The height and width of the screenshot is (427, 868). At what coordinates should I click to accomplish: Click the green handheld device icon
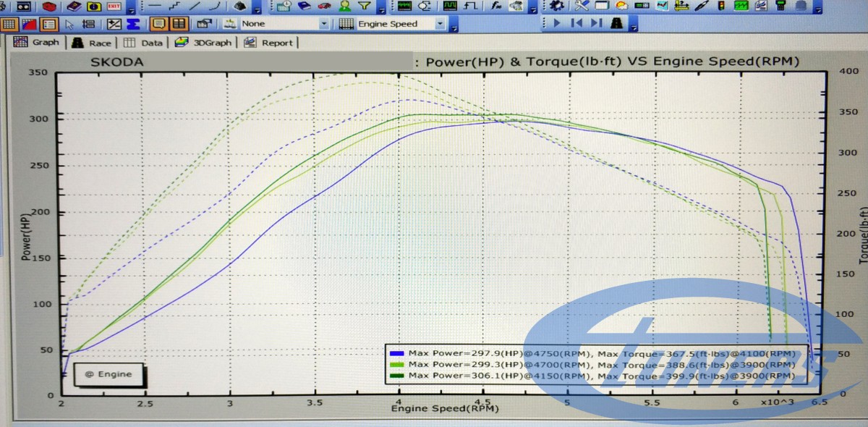[x=780, y=6]
